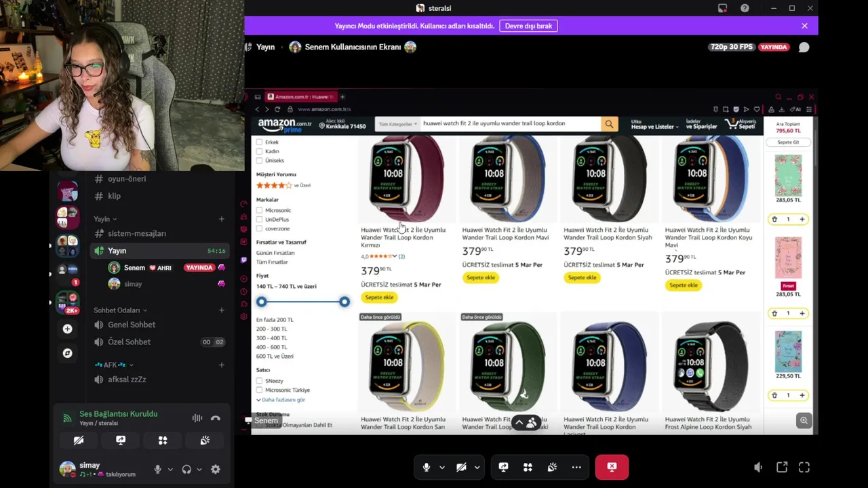Pop out the stream into a window
This screenshot has width=868, height=488.
click(x=782, y=467)
